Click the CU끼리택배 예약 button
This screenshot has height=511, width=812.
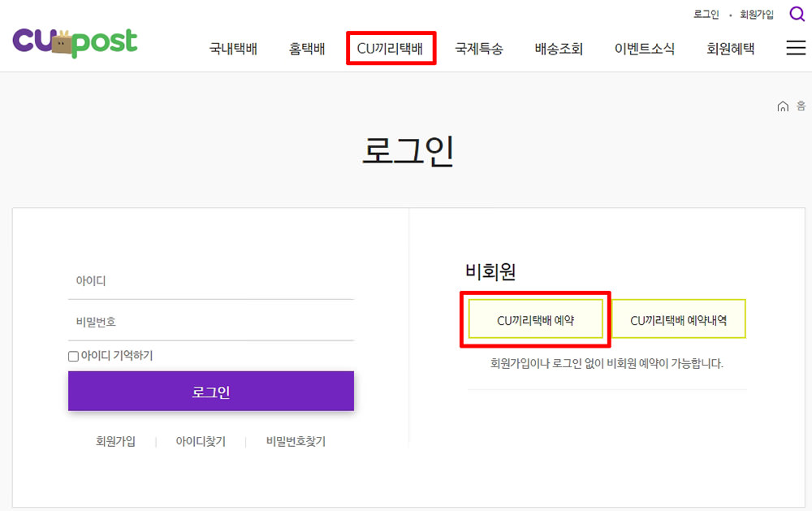pos(535,318)
